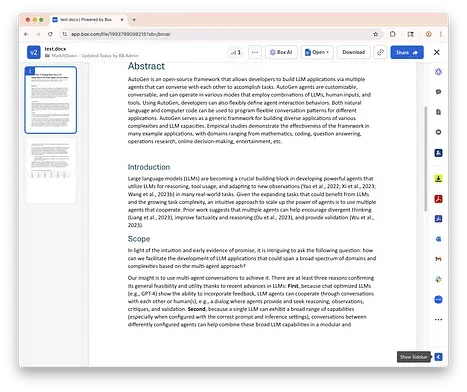The image size is (467, 392).
Task: Open the round blue integration icon
Action: pyautogui.click(x=438, y=299)
